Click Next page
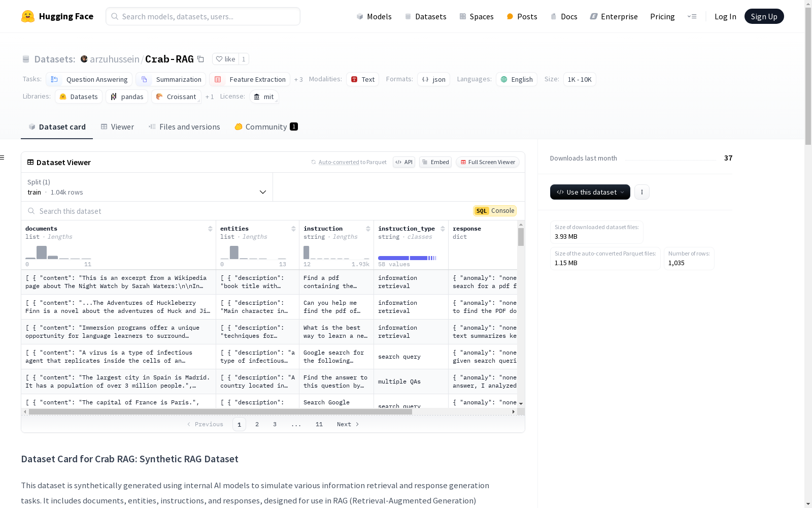 (x=348, y=424)
